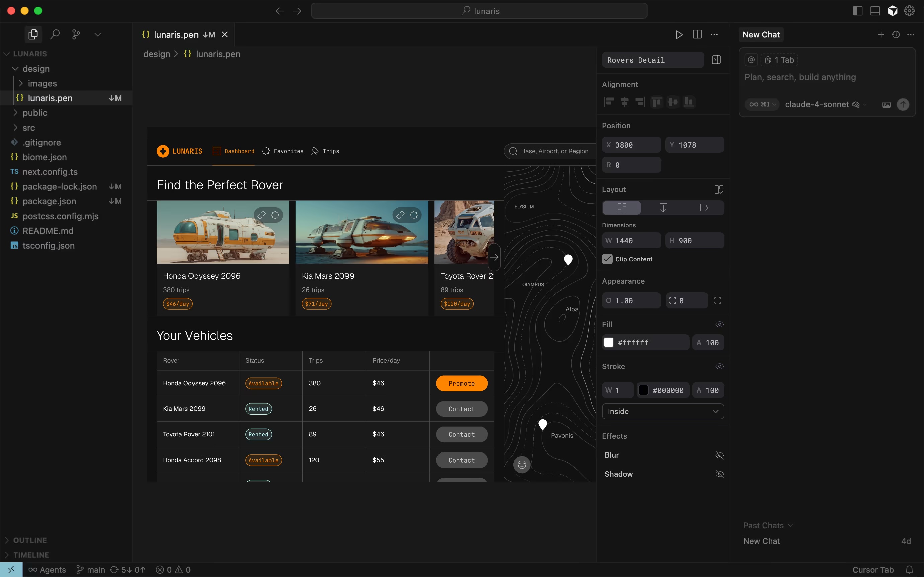The image size is (924, 577).
Task: Uncheck the Clip Content checkbox
Action: click(607, 259)
